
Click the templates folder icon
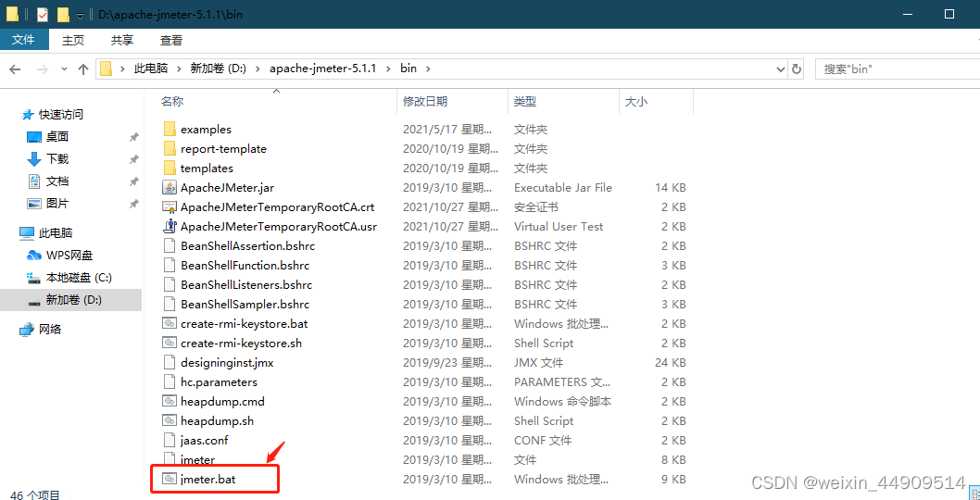tap(170, 169)
